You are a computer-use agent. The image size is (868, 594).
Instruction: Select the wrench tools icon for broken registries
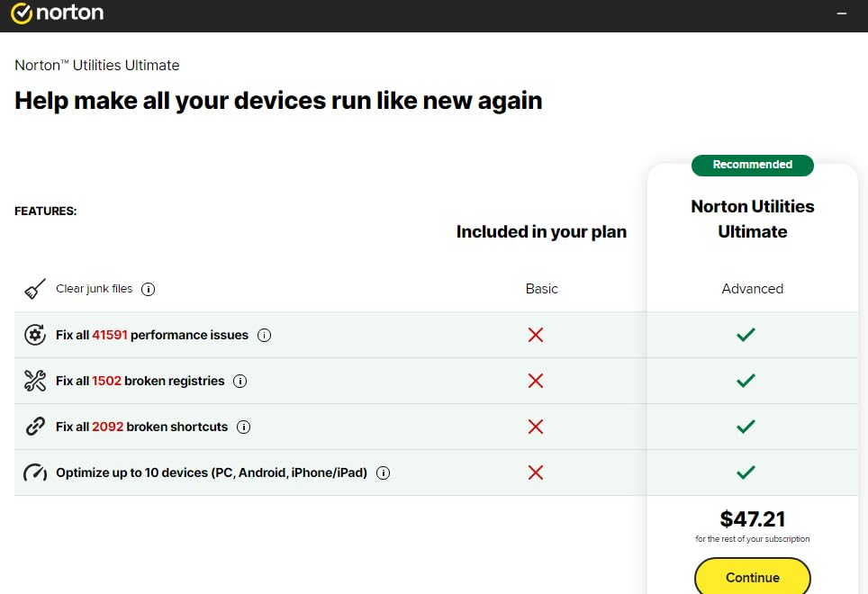pos(34,380)
